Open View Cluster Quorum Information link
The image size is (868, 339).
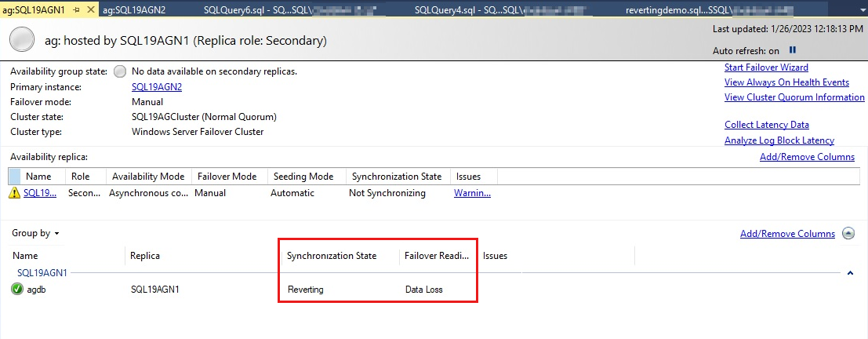[x=794, y=97]
